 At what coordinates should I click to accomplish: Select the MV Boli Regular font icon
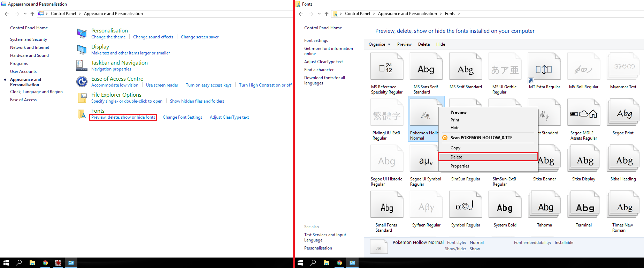[x=584, y=66]
